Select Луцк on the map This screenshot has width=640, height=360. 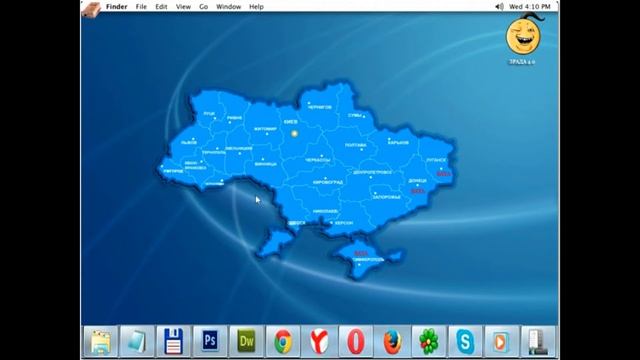tap(209, 113)
